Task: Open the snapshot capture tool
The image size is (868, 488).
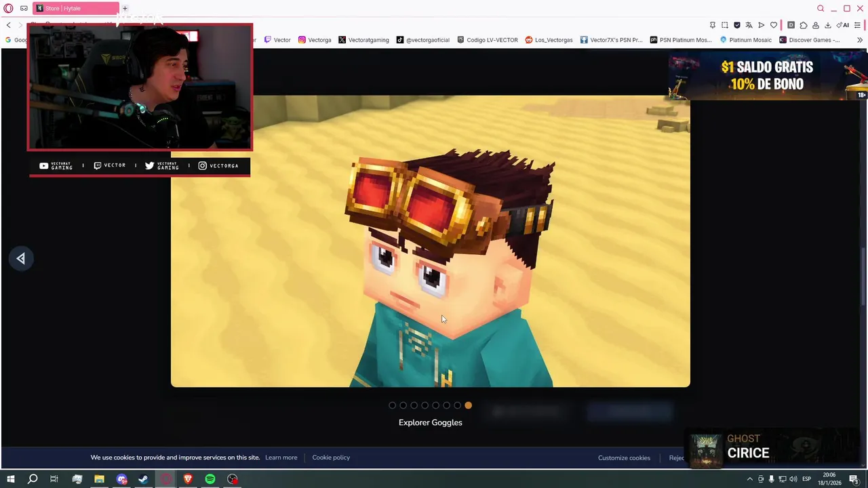Action: 724,25
